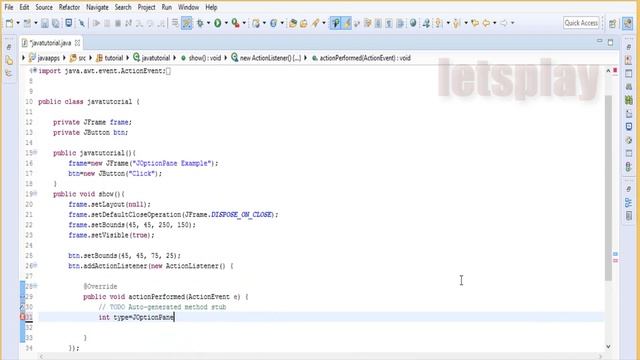
Task: Click the Disconnect debug icon
Action: tap(129, 23)
